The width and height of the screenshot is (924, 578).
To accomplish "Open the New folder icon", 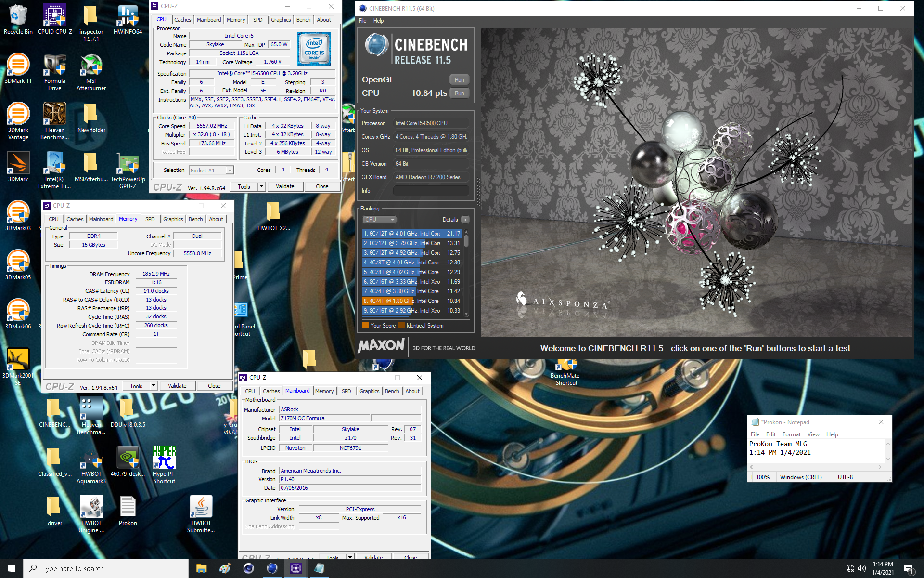I will 91,118.
